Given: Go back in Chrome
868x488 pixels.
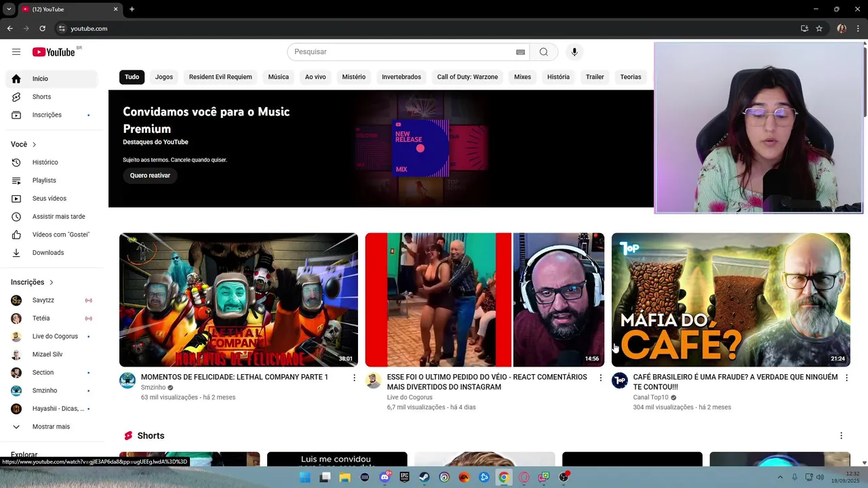Looking at the screenshot, I should tap(9, 28).
